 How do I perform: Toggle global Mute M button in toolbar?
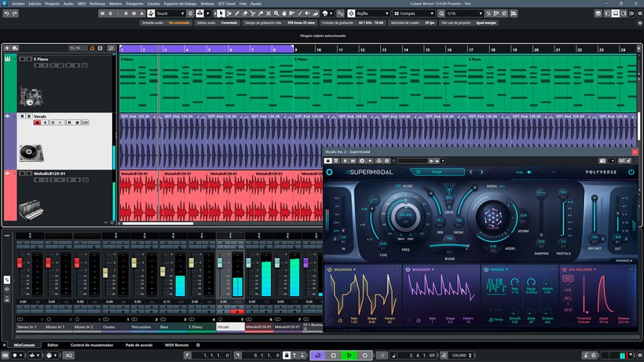(103, 14)
